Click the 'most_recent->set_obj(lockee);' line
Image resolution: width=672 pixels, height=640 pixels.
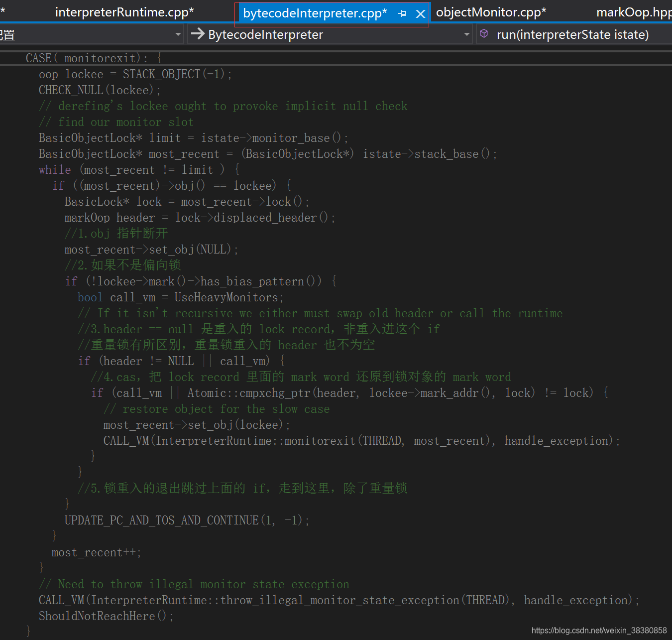(197, 425)
